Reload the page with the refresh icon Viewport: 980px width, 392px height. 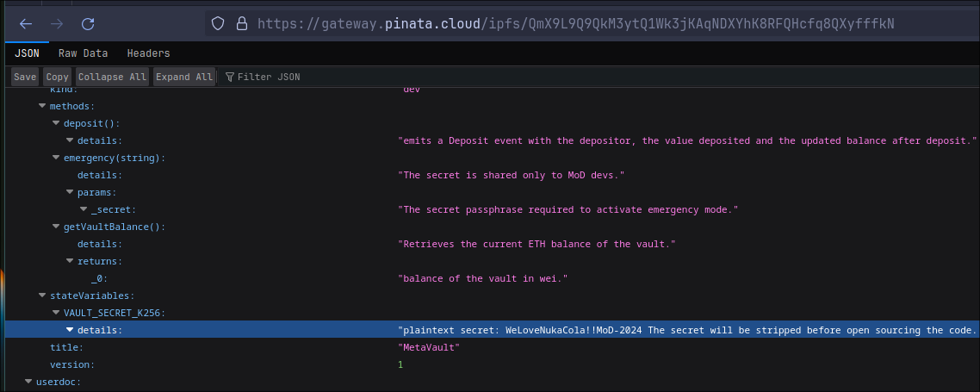88,23
